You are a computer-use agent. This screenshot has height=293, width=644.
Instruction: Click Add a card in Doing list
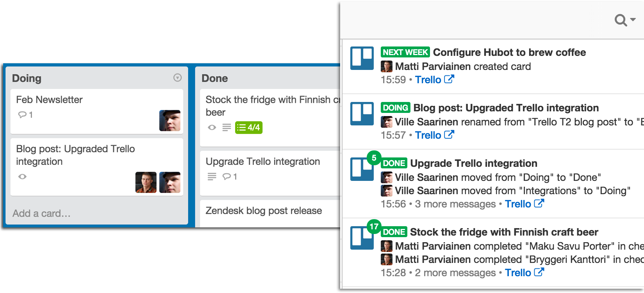click(x=41, y=213)
